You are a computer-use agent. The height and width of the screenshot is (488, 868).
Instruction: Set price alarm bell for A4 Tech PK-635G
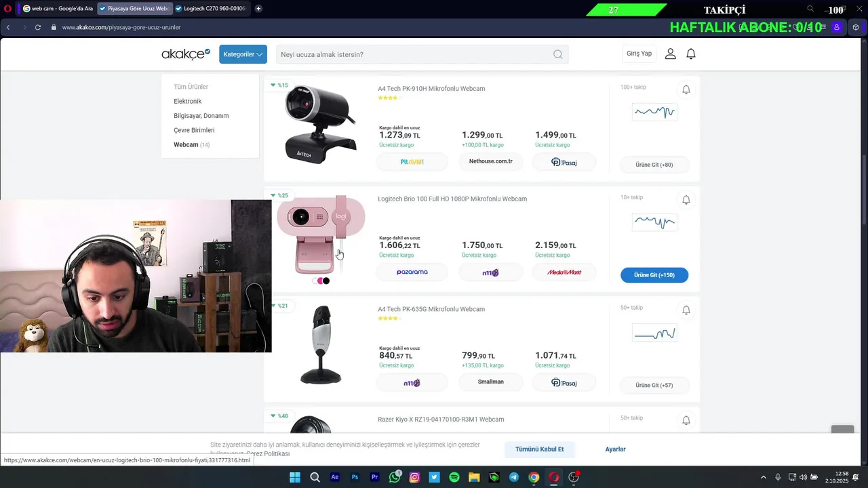tap(686, 310)
